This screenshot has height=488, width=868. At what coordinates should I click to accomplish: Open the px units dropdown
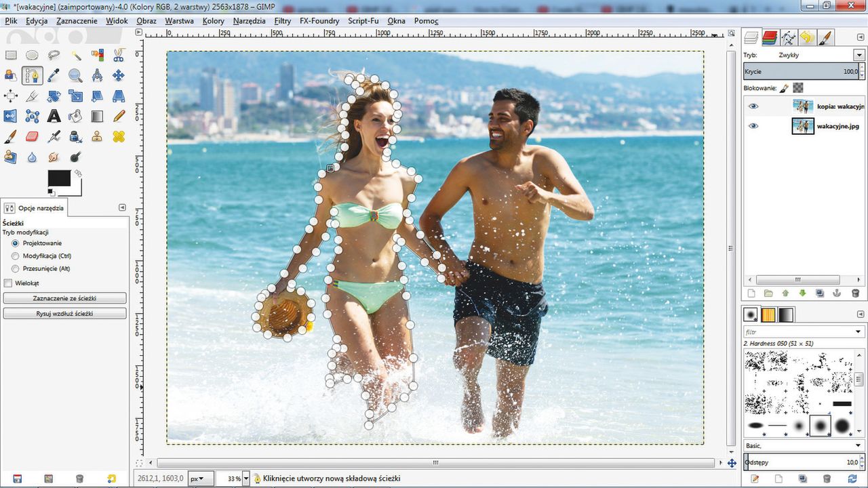pos(201,479)
